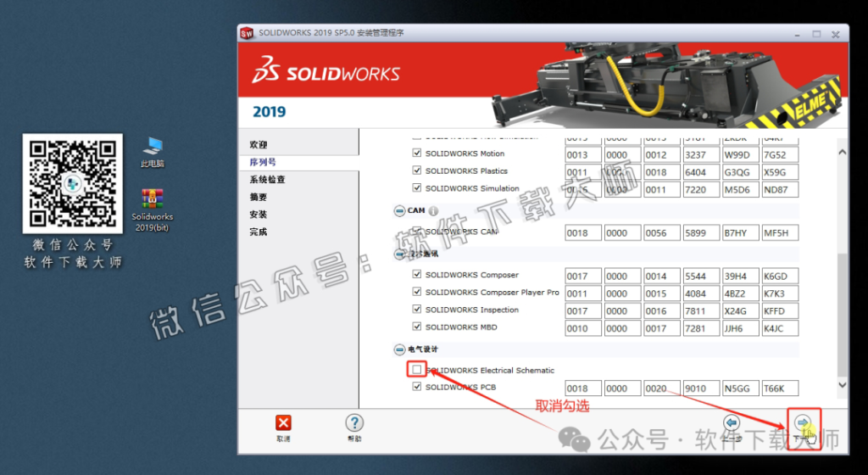Click the 4084 field in Composer Player Pro row
Viewport: 868px width, 475px height.
tap(701, 293)
